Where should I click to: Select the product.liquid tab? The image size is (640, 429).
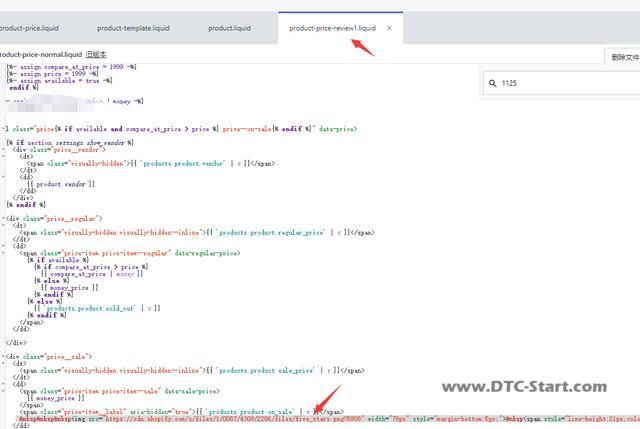point(229,28)
